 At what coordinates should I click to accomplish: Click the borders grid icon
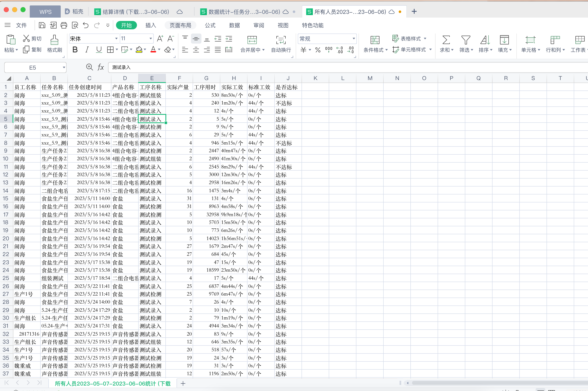pos(110,50)
